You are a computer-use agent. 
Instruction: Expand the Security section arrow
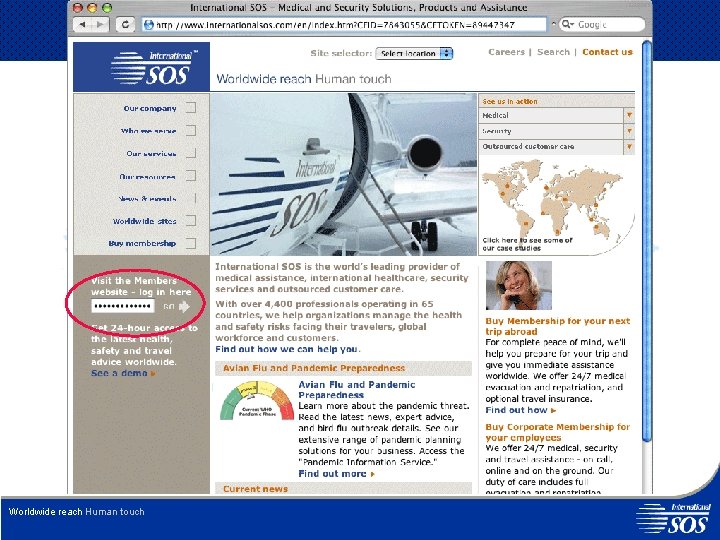click(630, 131)
